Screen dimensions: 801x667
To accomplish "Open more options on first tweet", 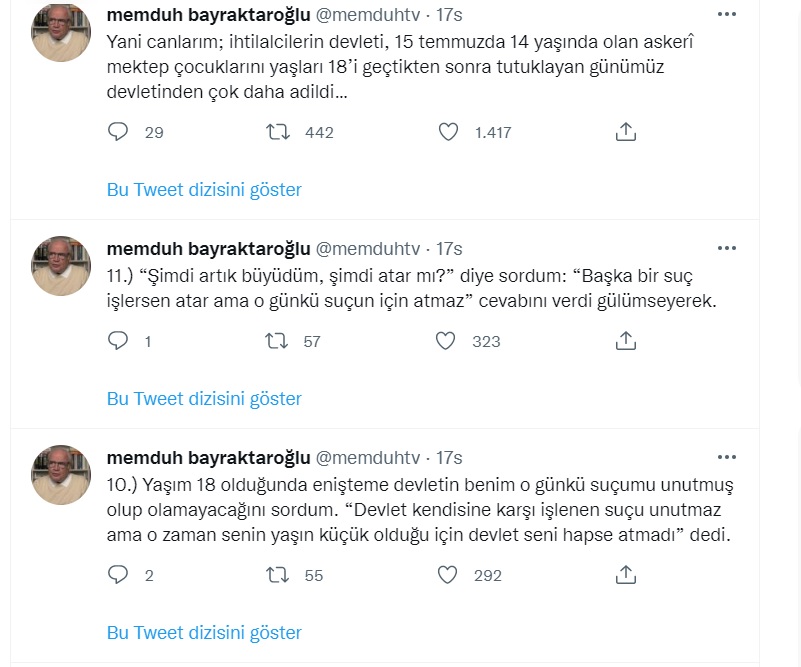I will pyautogui.click(x=726, y=14).
